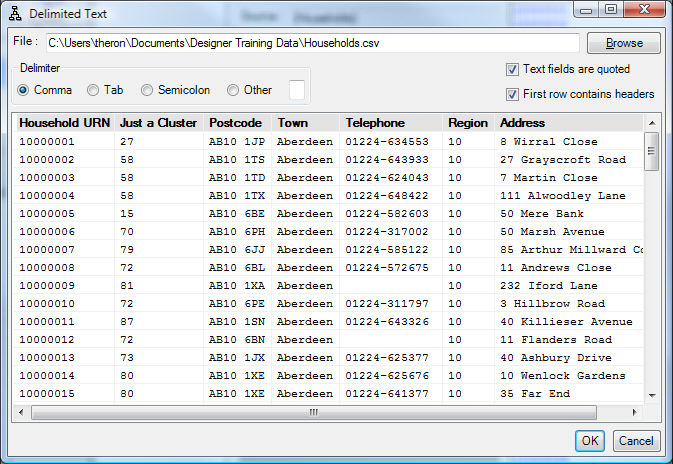The height and width of the screenshot is (464, 673).
Task: Click the Household URN column header
Action: point(64,123)
